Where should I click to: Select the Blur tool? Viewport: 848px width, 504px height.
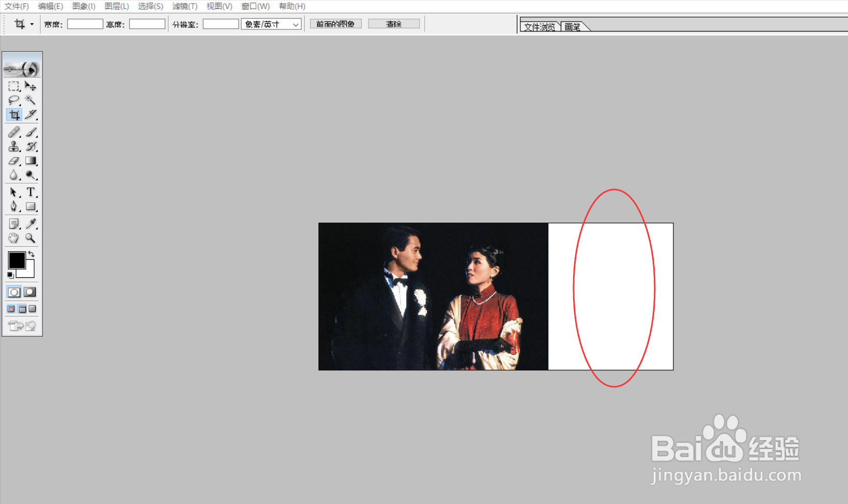point(14,176)
